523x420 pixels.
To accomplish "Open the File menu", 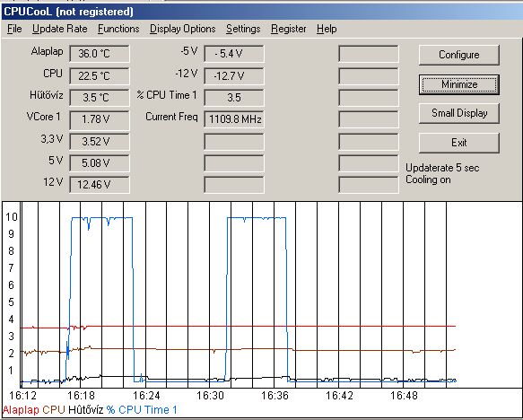I will point(14,29).
